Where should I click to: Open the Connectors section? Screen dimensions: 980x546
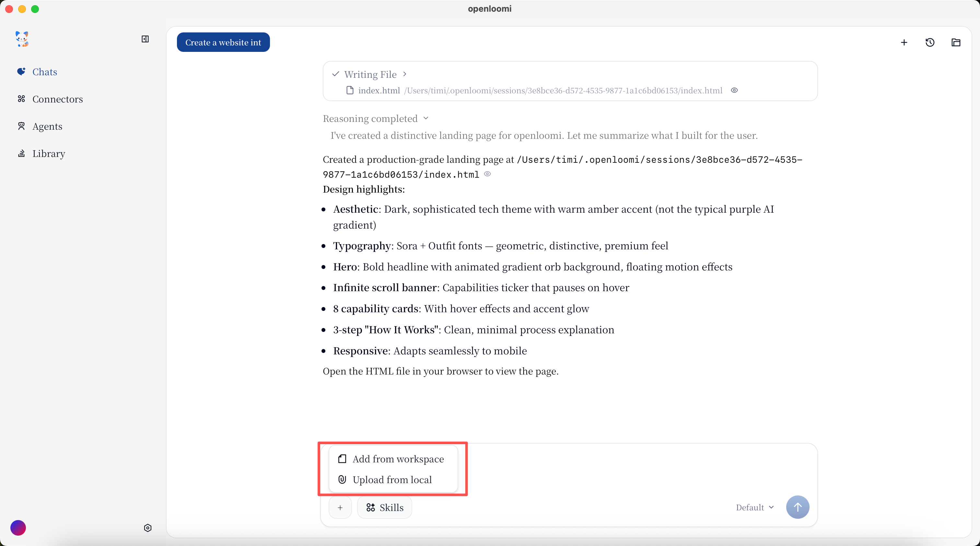[x=50, y=99]
